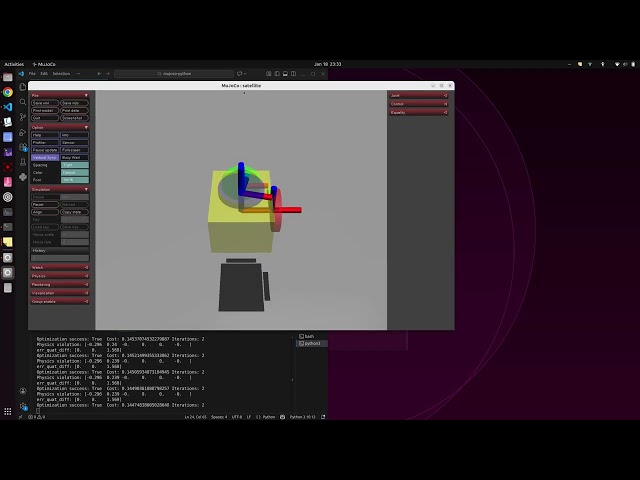Expand the Watch section
640x480 pixels.
(60, 267)
